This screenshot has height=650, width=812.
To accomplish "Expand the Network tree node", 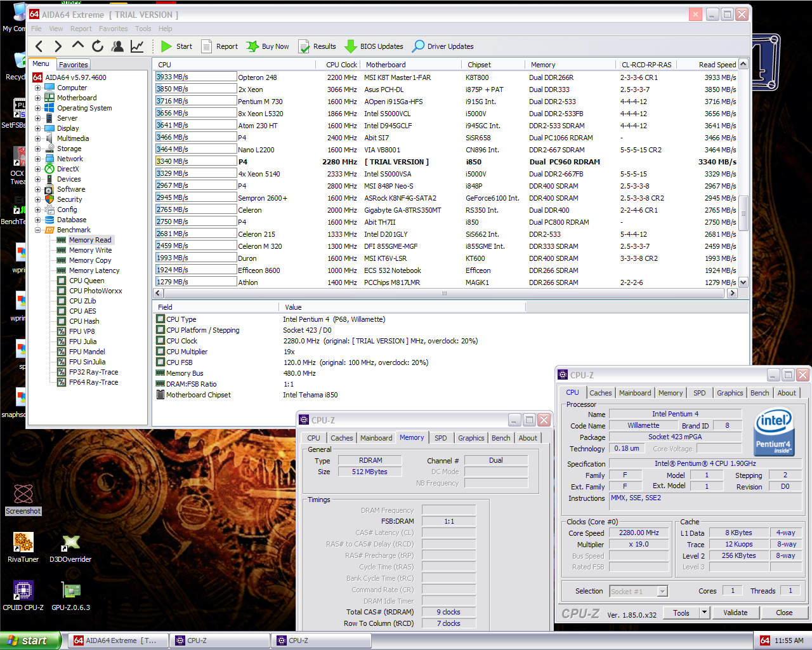I will [37, 159].
